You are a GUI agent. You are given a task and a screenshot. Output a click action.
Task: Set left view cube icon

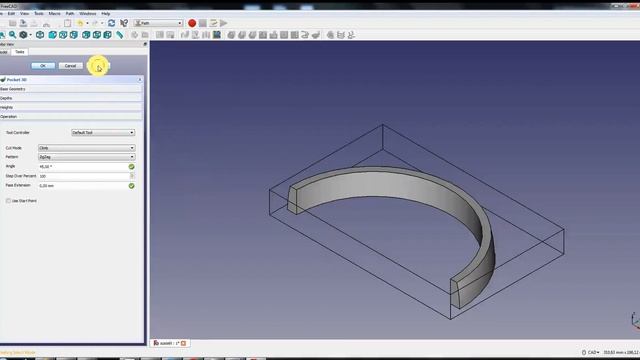107,35
